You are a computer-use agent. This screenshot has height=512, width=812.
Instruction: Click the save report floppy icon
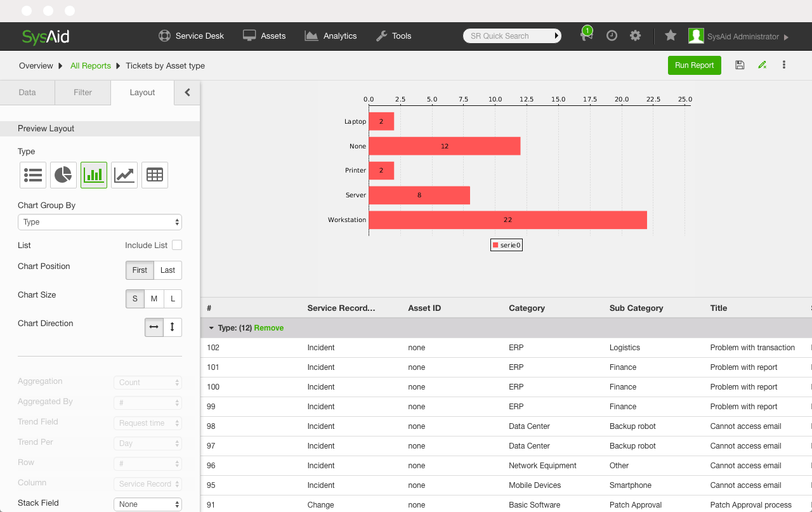(740, 65)
